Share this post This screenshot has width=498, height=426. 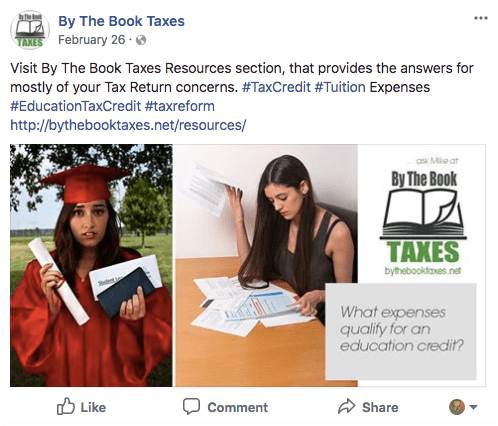point(368,407)
